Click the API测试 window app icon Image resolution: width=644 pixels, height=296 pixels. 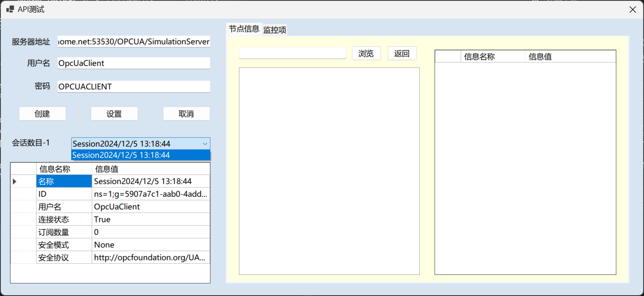(x=10, y=9)
